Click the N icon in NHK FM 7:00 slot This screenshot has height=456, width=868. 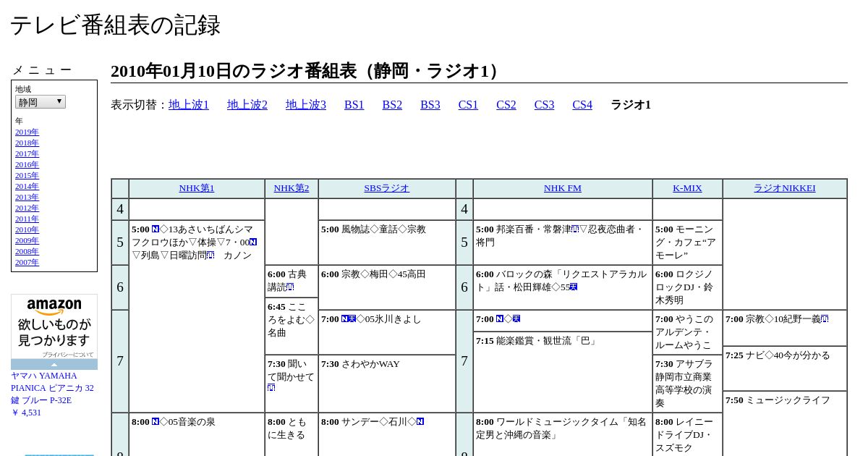(x=499, y=319)
